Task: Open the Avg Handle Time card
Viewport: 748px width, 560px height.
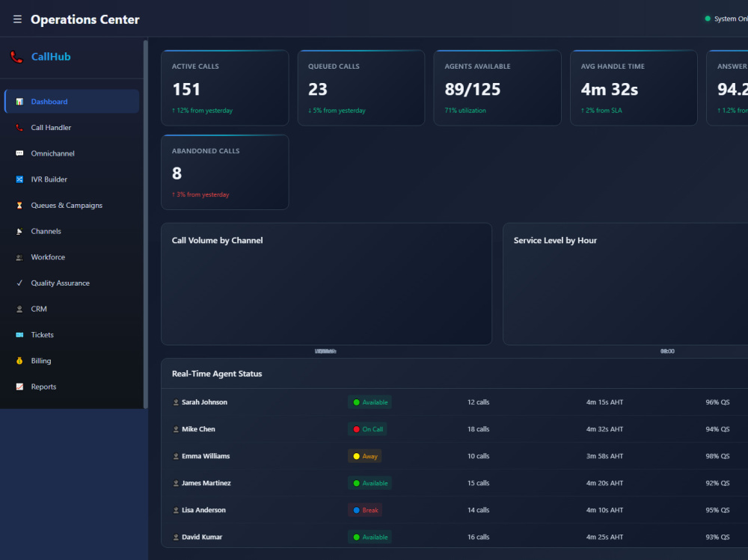Action: (634, 87)
